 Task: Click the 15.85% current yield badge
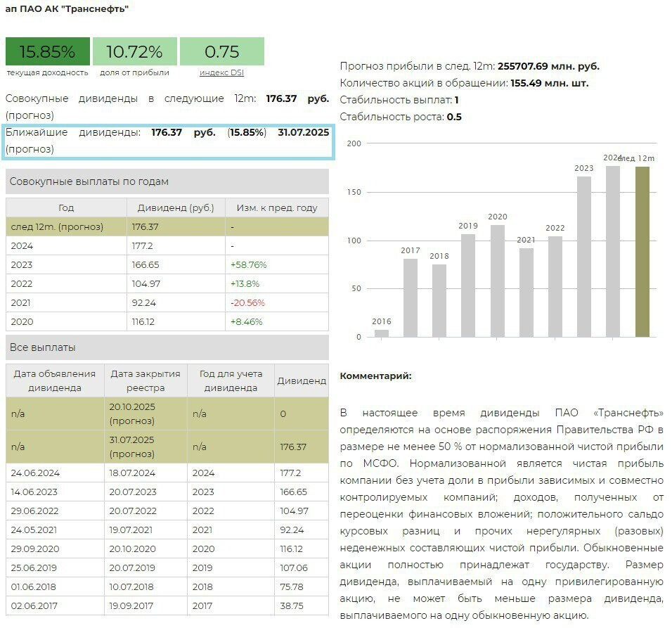pyautogui.click(x=48, y=51)
